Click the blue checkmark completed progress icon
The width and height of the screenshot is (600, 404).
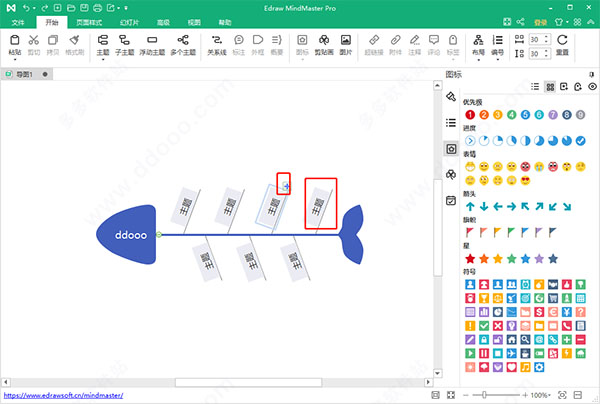tap(580, 141)
